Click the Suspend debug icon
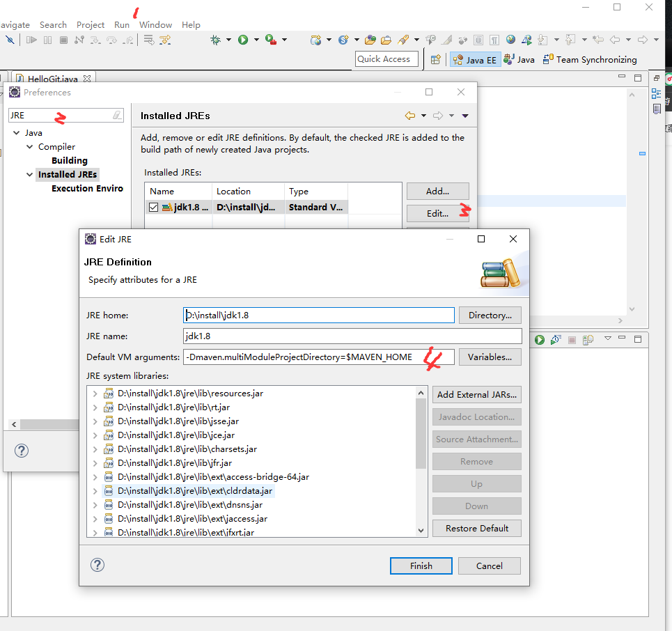672x631 pixels. click(x=47, y=40)
